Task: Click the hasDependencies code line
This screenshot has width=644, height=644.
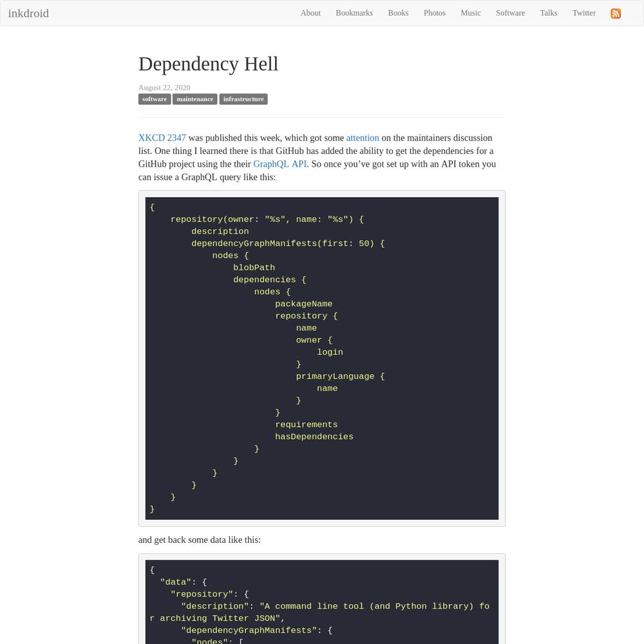Action: click(x=314, y=437)
